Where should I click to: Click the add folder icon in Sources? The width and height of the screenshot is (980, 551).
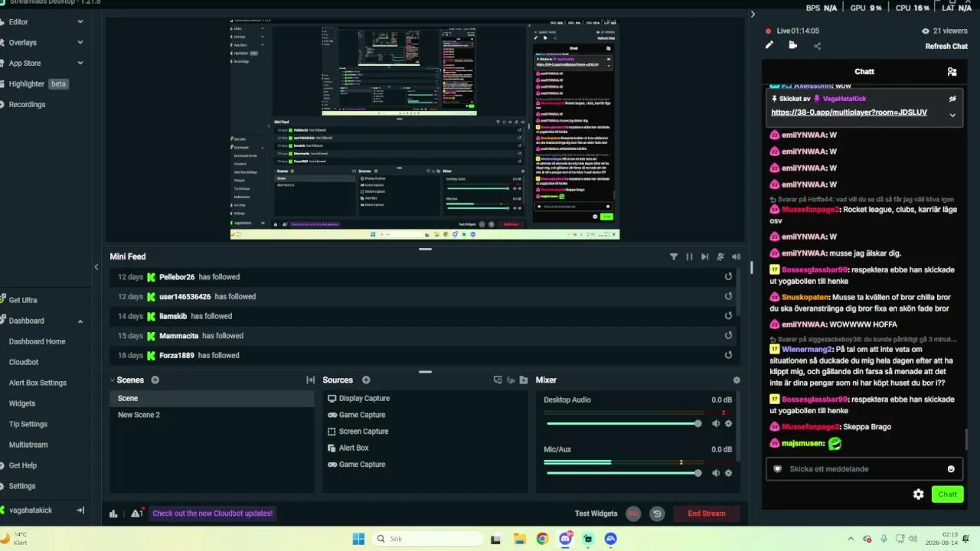pos(524,380)
